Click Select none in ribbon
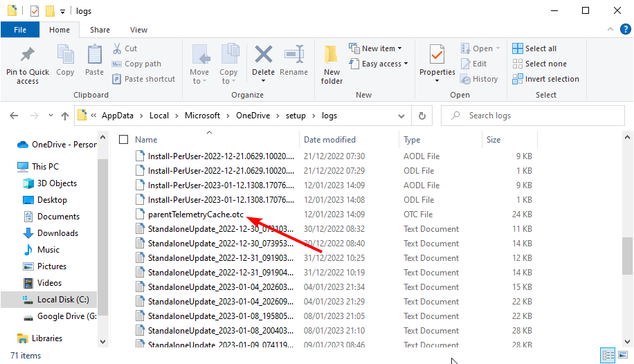The image size is (634, 364). pyautogui.click(x=539, y=64)
